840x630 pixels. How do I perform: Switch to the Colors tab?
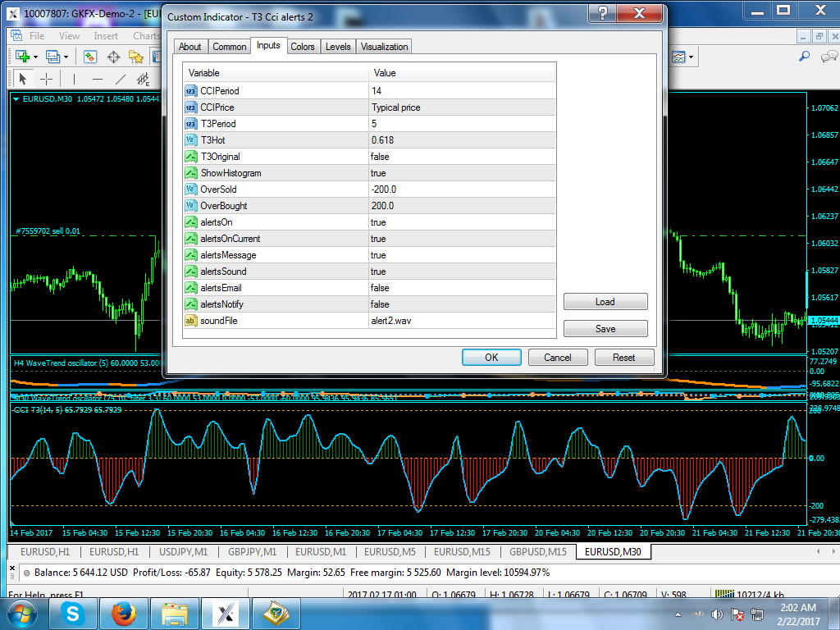click(x=302, y=47)
